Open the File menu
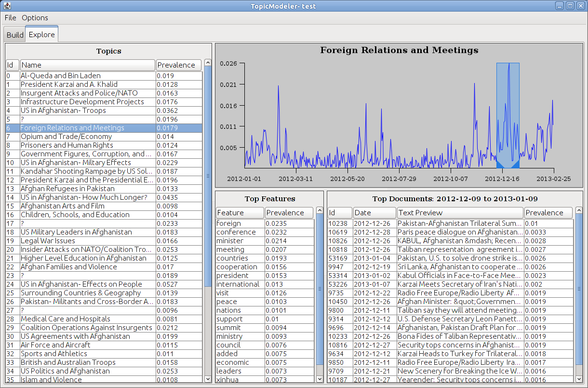The image size is (588, 388). tap(10, 18)
